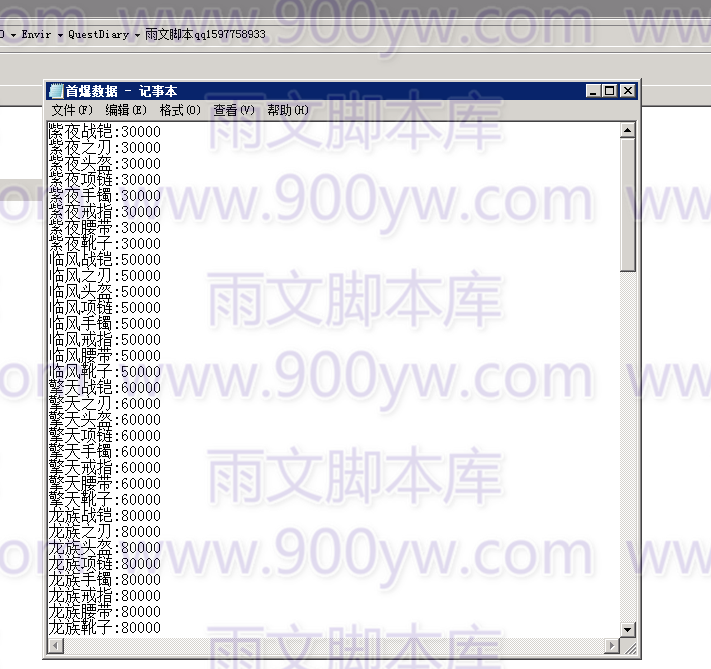Click the line 擎天手镯:60000

[x=105, y=451]
